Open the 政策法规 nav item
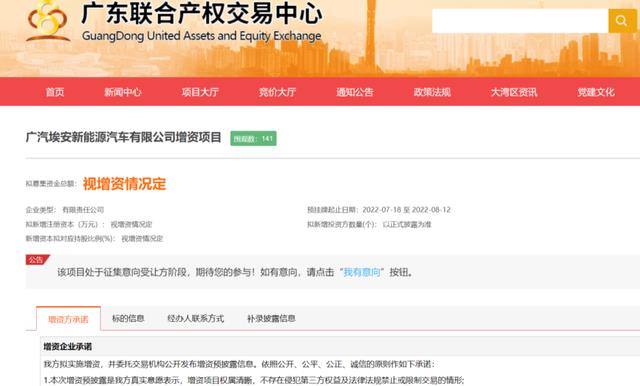The width and height of the screenshot is (640, 386). [x=432, y=92]
